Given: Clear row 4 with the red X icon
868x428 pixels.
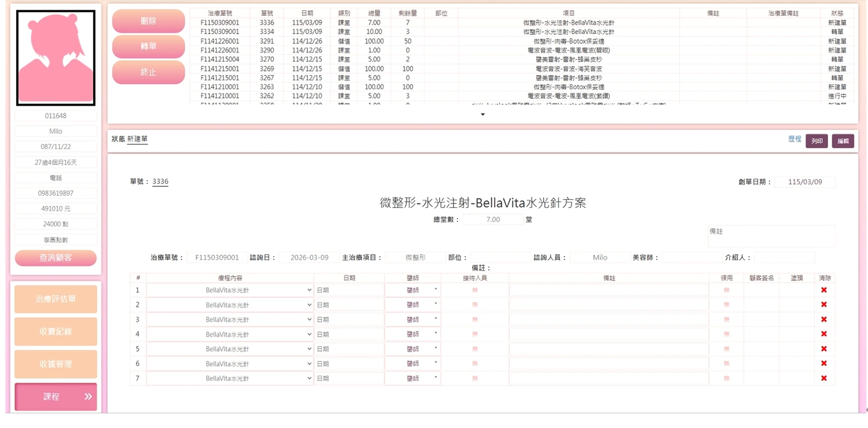Looking at the screenshot, I should coord(824,334).
